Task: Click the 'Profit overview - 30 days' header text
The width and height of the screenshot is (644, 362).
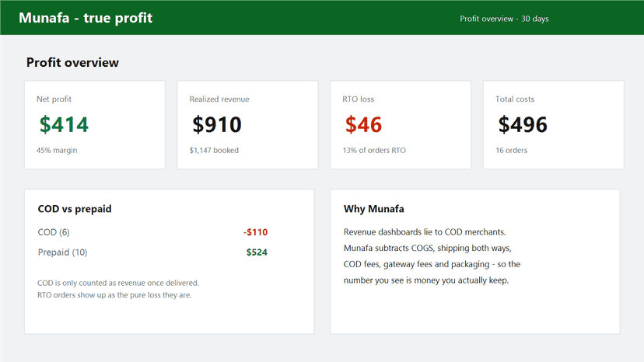Action: click(504, 19)
